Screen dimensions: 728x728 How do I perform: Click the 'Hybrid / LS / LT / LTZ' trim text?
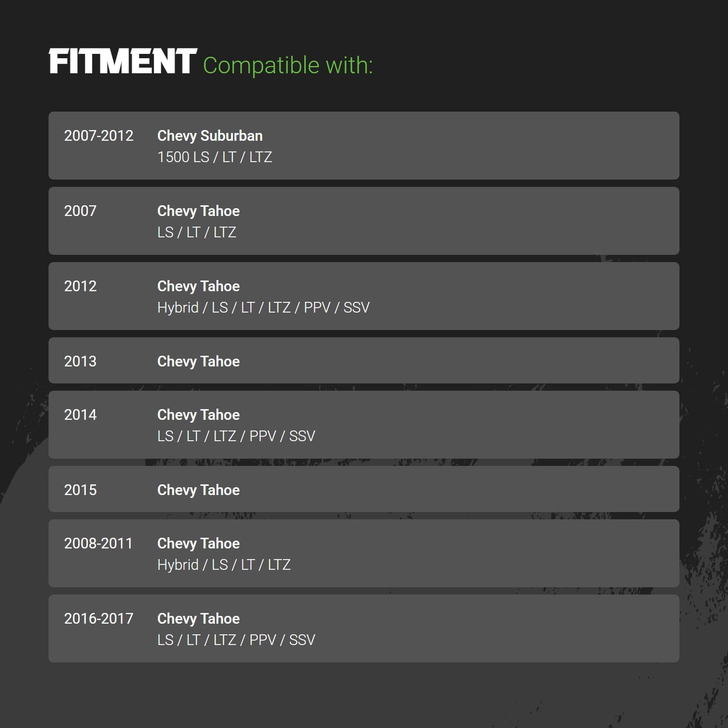[x=224, y=565]
